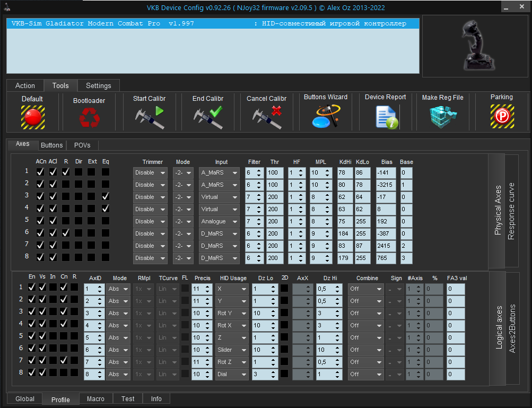This screenshot has width=532, height=408.
Task: Click the Default red button icon
Action: point(32,117)
